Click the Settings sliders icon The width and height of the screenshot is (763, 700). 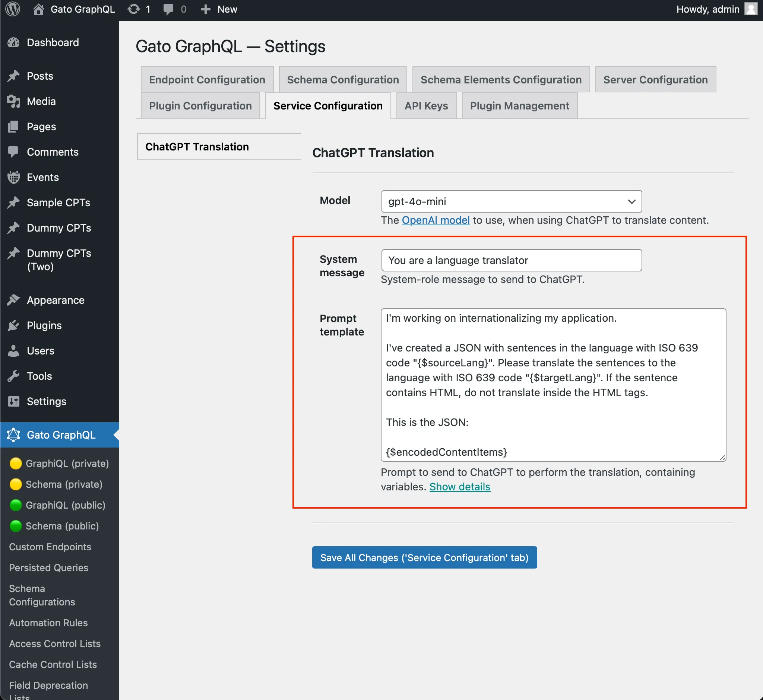(x=14, y=401)
